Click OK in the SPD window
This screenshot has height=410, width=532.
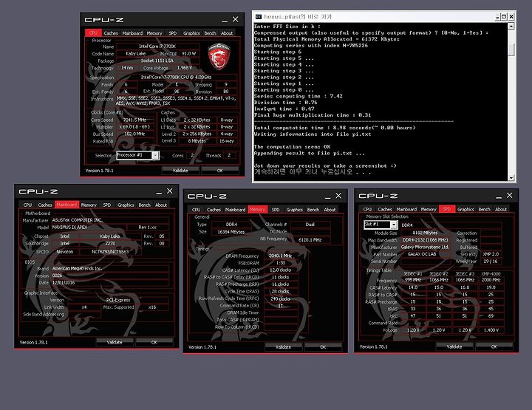point(494,346)
